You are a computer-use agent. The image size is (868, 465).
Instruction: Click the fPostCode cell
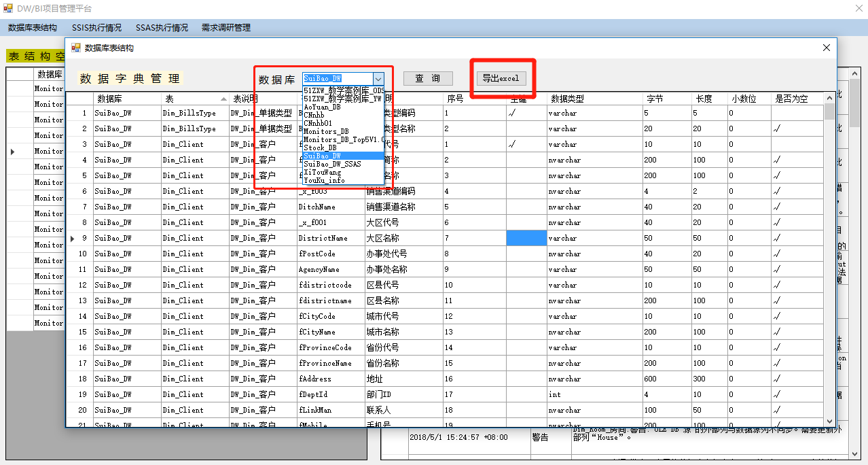330,254
